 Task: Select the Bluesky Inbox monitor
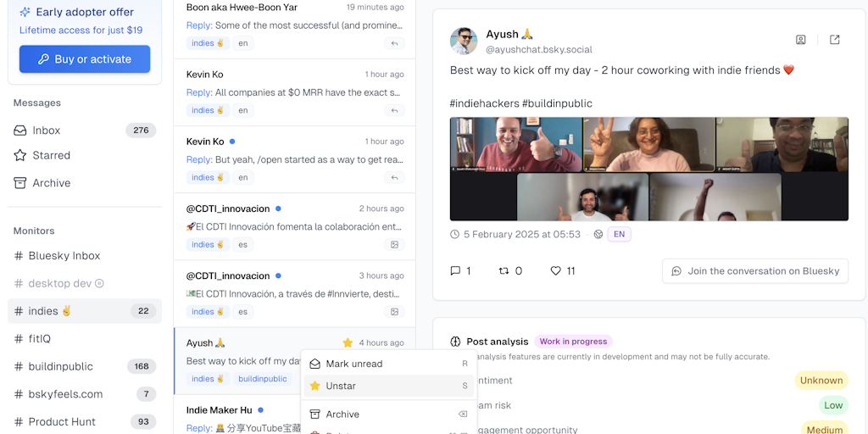coord(85,256)
